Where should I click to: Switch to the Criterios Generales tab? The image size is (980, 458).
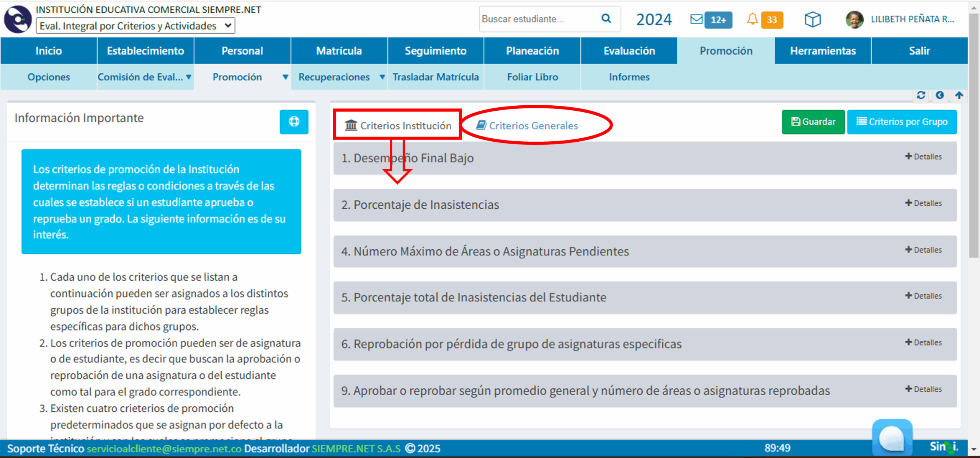tap(528, 126)
